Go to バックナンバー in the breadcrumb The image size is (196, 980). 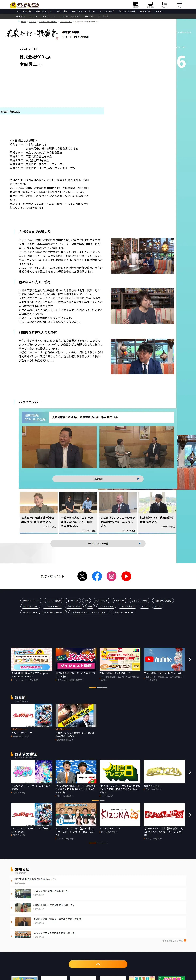coord(66,22)
